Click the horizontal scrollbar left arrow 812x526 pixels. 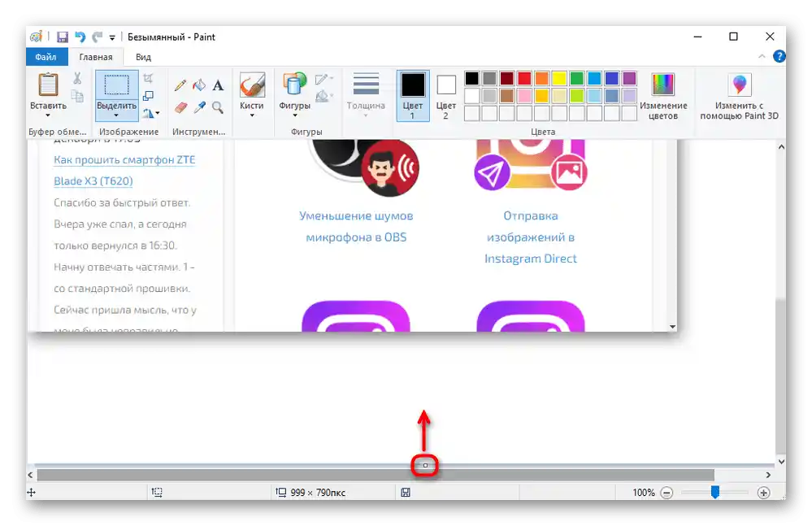point(31,475)
